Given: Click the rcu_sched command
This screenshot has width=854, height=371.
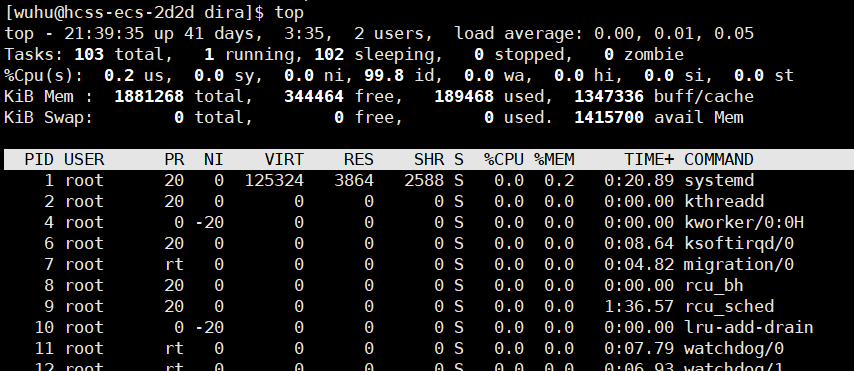Looking at the screenshot, I should (x=729, y=306).
